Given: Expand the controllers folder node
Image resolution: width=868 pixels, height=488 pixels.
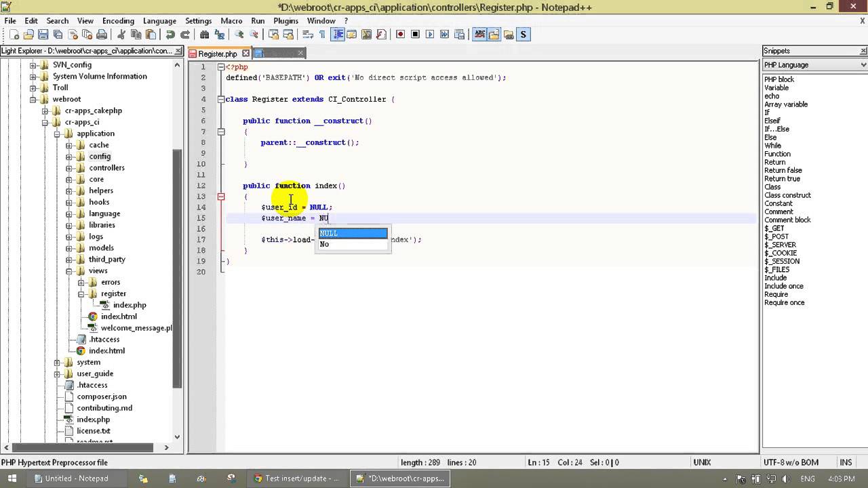Looking at the screenshot, I should (x=69, y=168).
